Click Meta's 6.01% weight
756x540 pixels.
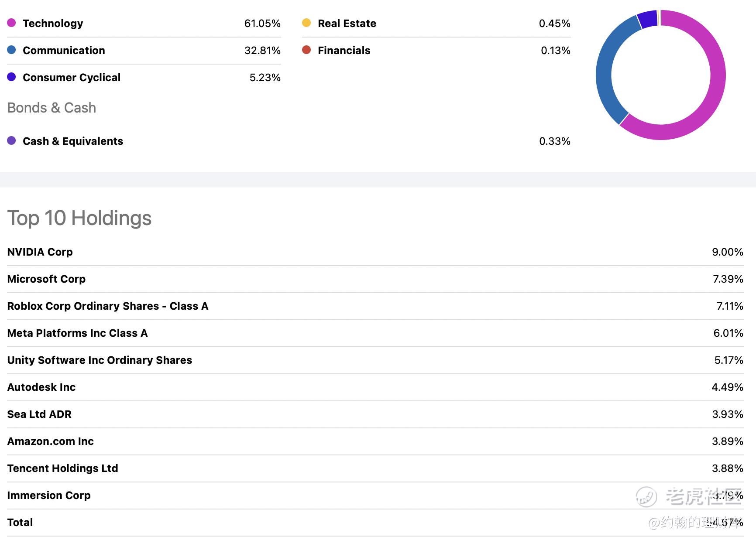click(x=729, y=333)
